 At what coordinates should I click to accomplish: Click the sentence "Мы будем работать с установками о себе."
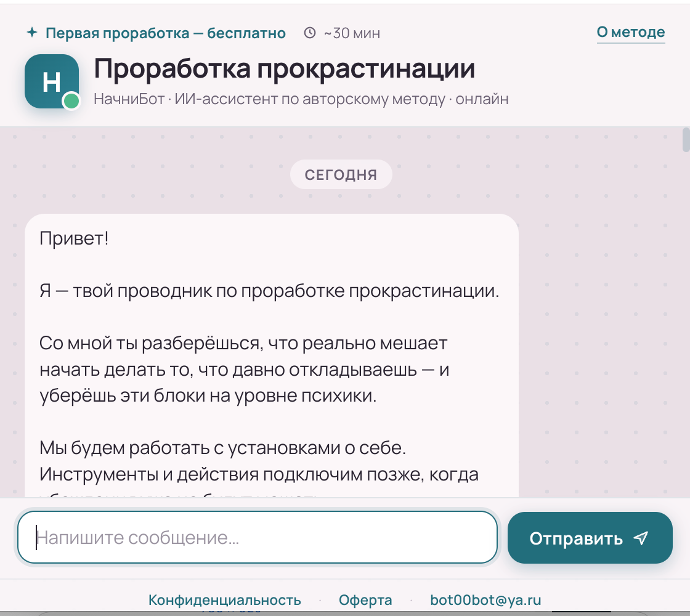tap(222, 448)
